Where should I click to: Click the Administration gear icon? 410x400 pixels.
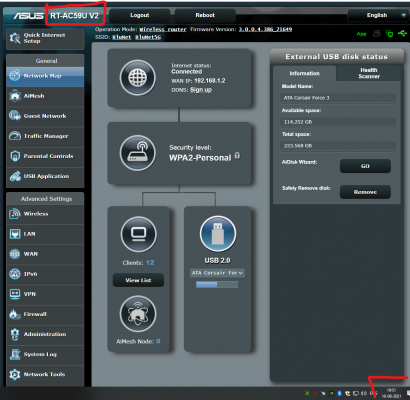pyautogui.click(x=15, y=334)
